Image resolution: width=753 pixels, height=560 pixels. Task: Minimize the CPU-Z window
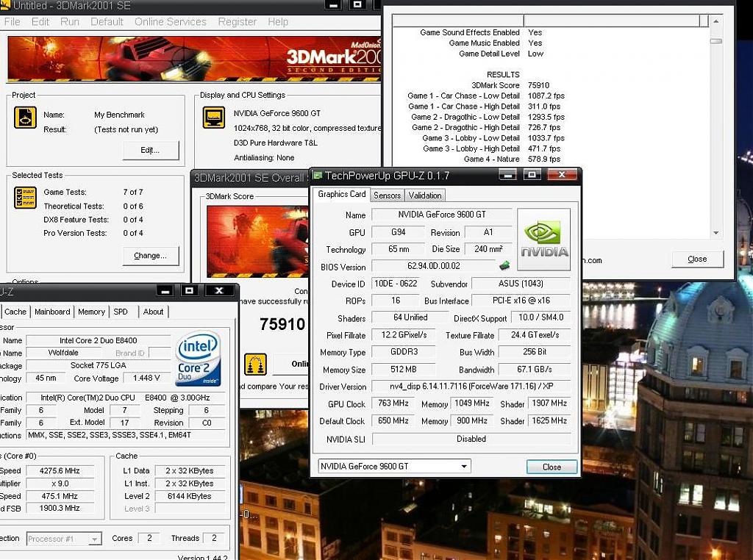[165, 291]
